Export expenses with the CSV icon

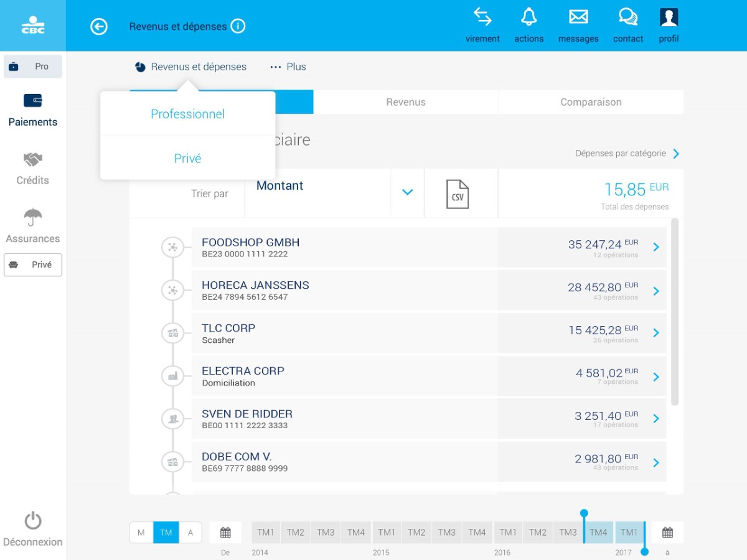tap(458, 194)
